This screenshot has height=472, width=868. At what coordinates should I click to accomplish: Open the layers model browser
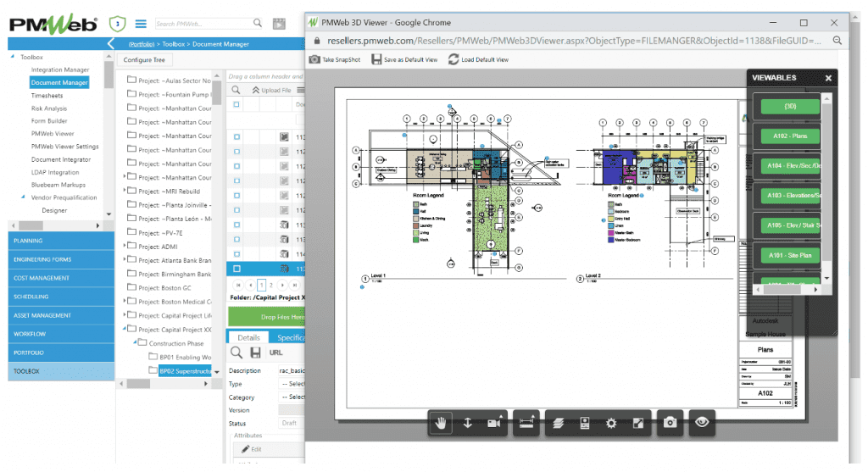point(558,423)
